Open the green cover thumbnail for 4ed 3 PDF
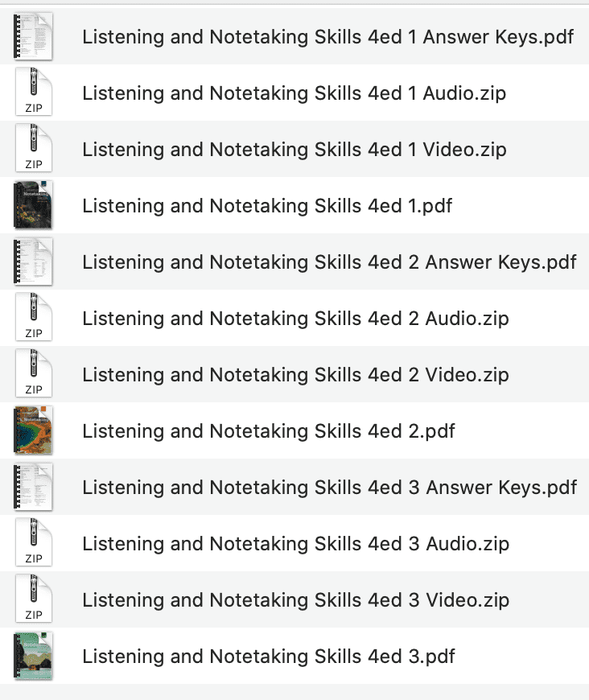Viewport: 589px width, 700px height. tap(33, 656)
